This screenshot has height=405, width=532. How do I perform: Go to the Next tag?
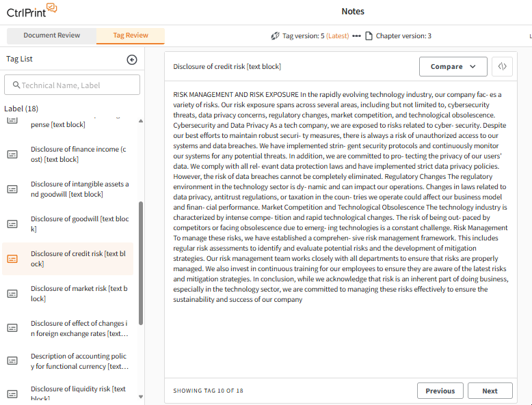pos(490,391)
